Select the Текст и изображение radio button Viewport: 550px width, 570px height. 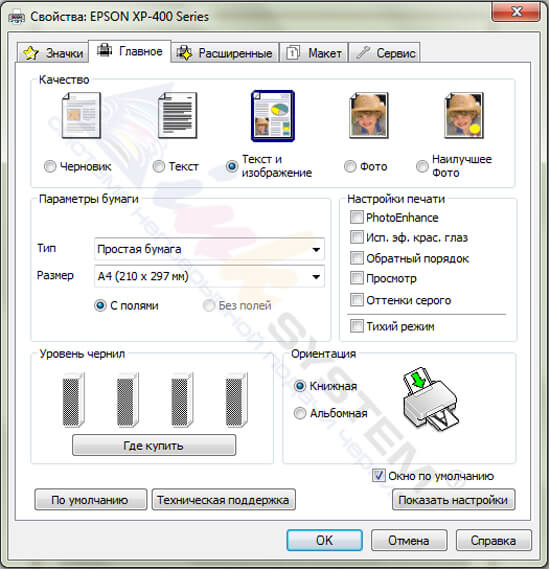(232, 166)
